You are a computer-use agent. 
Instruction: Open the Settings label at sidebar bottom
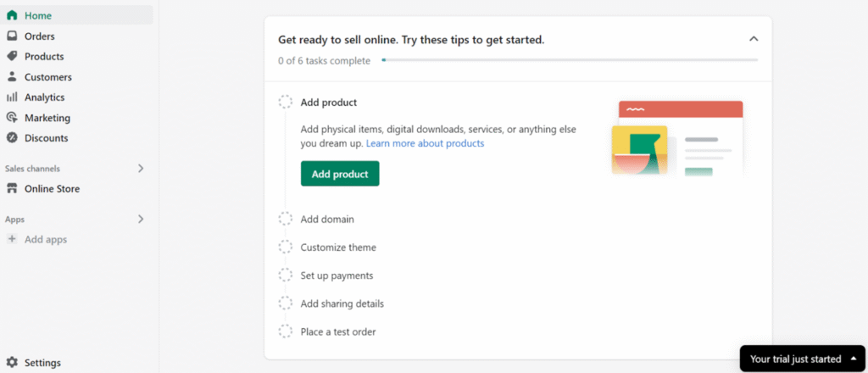[42, 363]
